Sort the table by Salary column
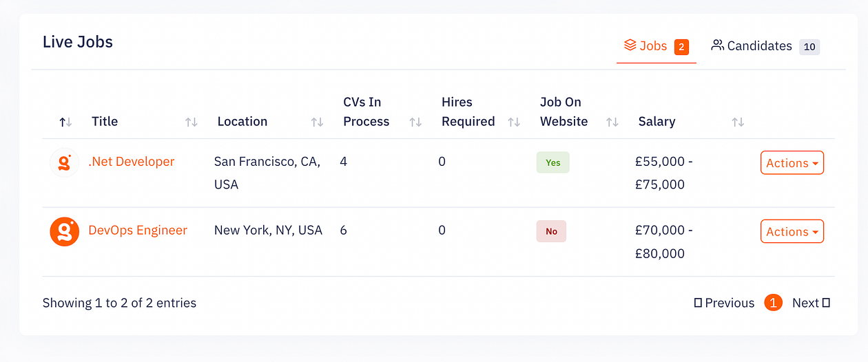 738,122
